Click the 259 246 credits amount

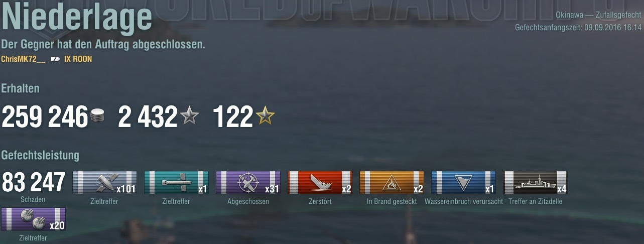[45, 117]
